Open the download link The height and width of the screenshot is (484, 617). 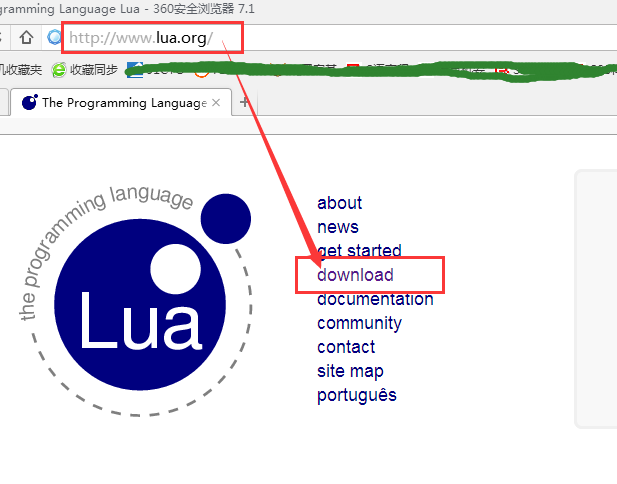pyautogui.click(x=355, y=275)
